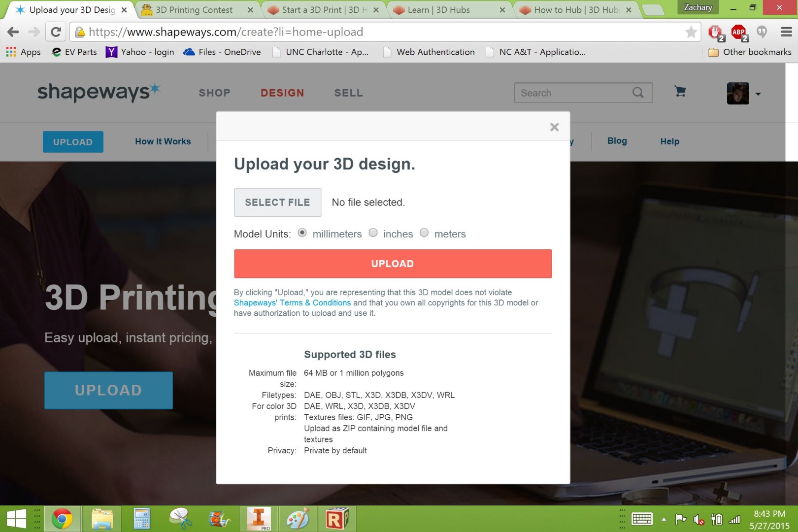Open Paint from the taskbar
Viewport: 798px width, 532px height.
click(x=298, y=519)
